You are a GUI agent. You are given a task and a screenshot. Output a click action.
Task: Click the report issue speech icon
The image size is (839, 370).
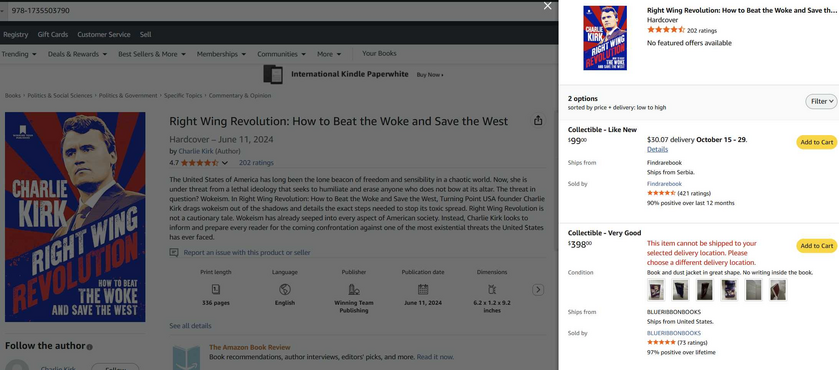point(174,252)
